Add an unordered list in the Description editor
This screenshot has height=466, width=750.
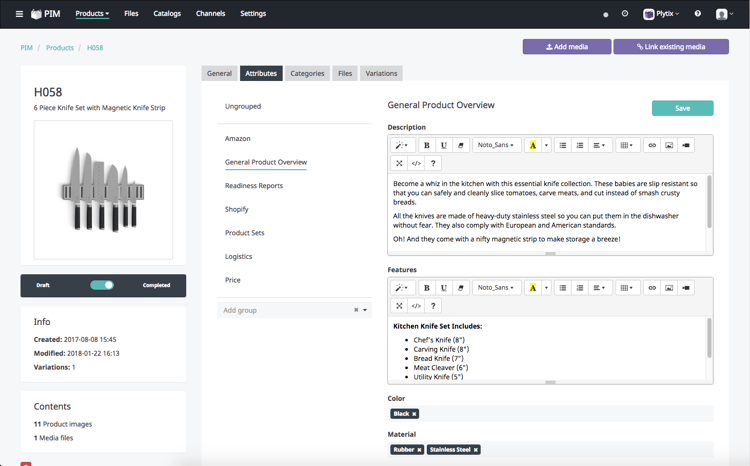[x=562, y=145]
